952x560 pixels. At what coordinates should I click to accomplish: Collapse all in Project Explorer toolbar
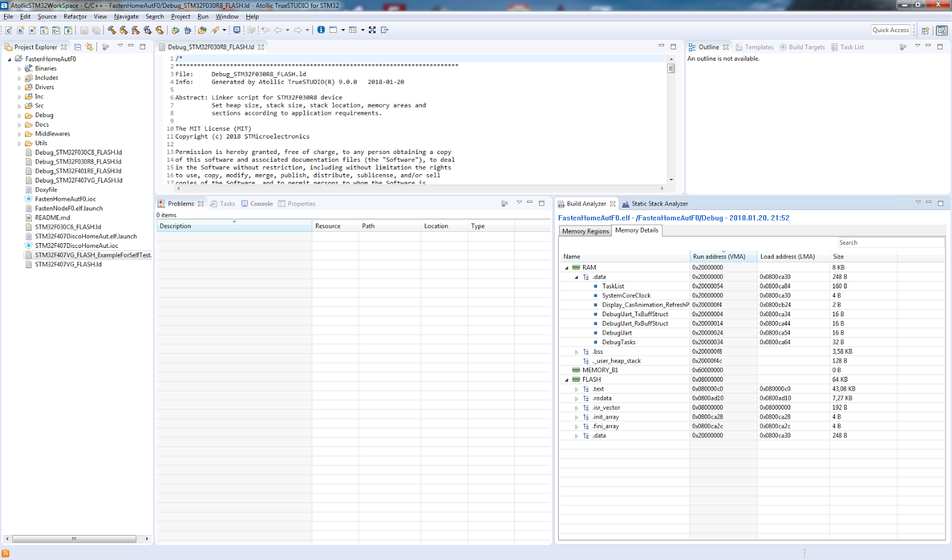pos(78,47)
